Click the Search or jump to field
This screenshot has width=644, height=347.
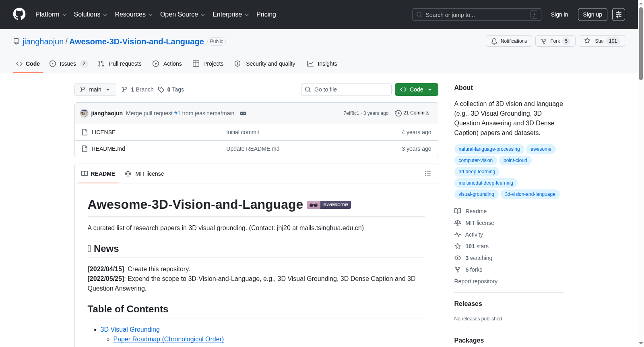point(477,15)
